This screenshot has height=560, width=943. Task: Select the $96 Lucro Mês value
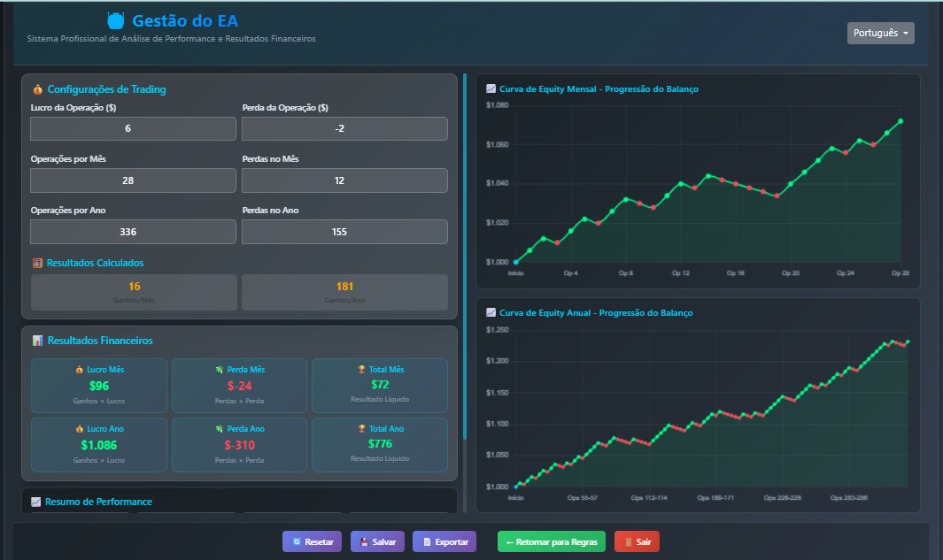pos(98,386)
